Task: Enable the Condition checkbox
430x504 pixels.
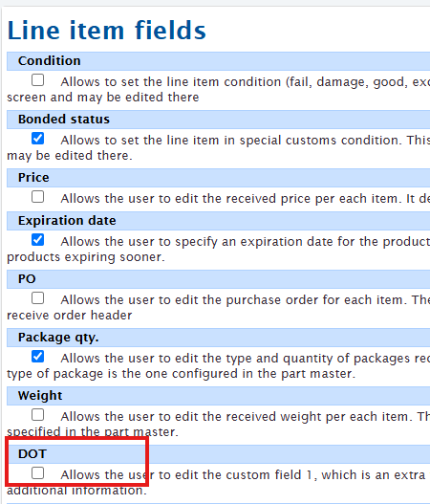Action: tap(37, 80)
